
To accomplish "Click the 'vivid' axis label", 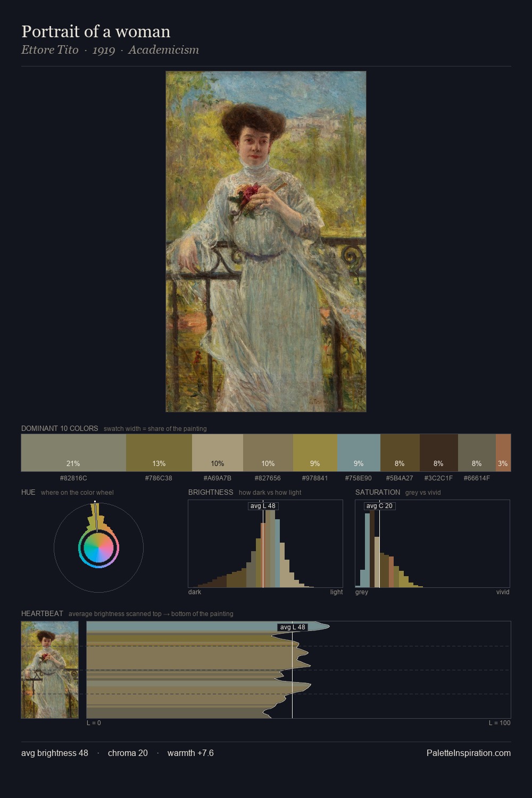I will pyautogui.click(x=503, y=592).
